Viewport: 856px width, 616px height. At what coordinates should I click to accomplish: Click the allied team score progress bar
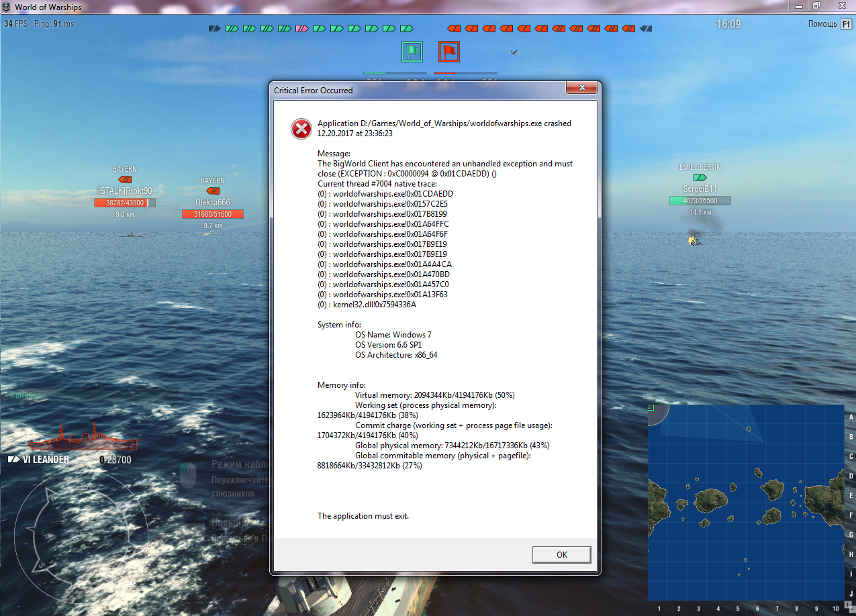click(x=395, y=72)
